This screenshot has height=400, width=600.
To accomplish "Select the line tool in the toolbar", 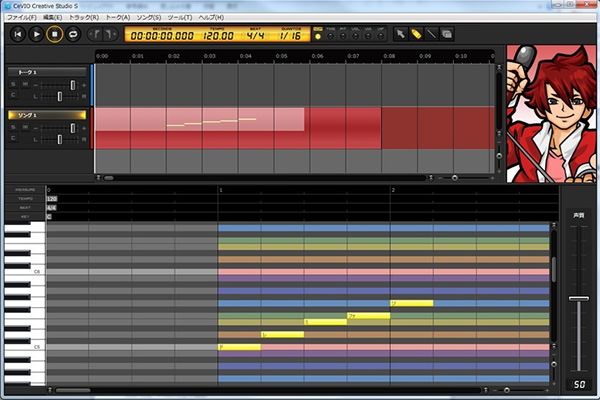I will click(x=431, y=34).
